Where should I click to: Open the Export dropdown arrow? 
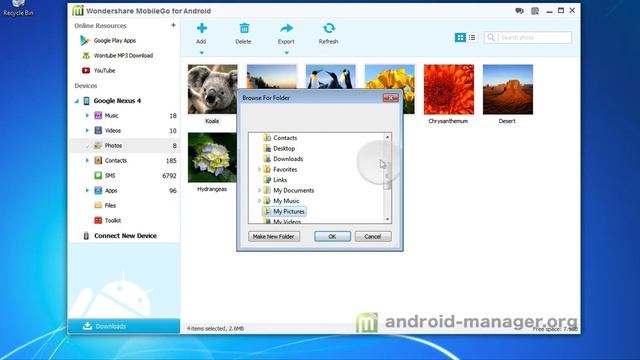point(287,53)
